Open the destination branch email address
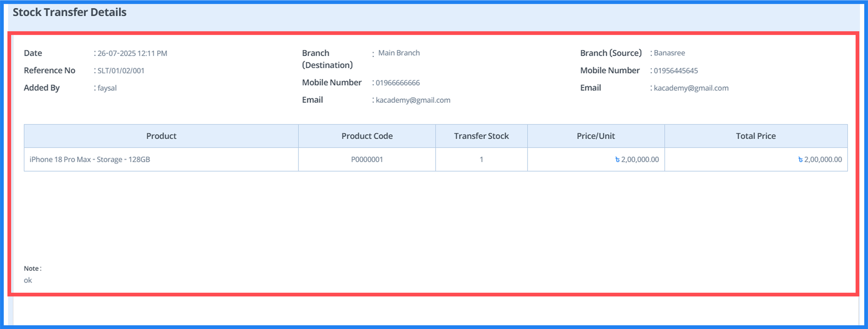 pos(413,100)
